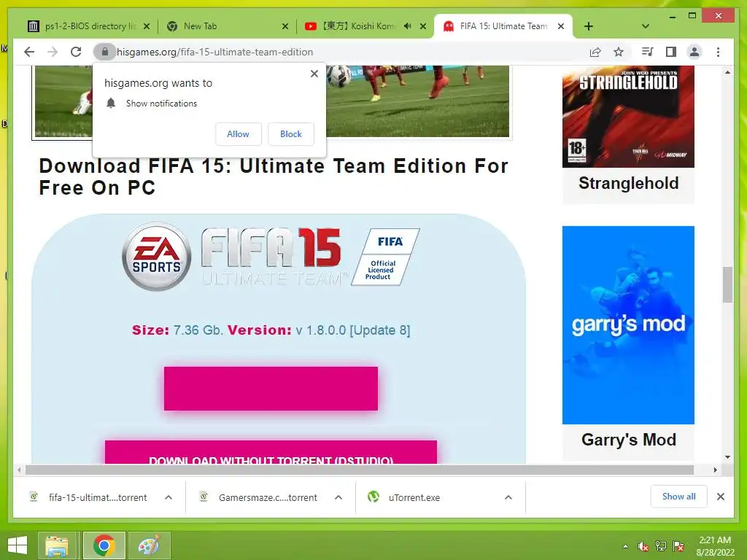Click the bell Show notifications icon
The width and height of the screenshot is (747, 560).
click(x=111, y=104)
